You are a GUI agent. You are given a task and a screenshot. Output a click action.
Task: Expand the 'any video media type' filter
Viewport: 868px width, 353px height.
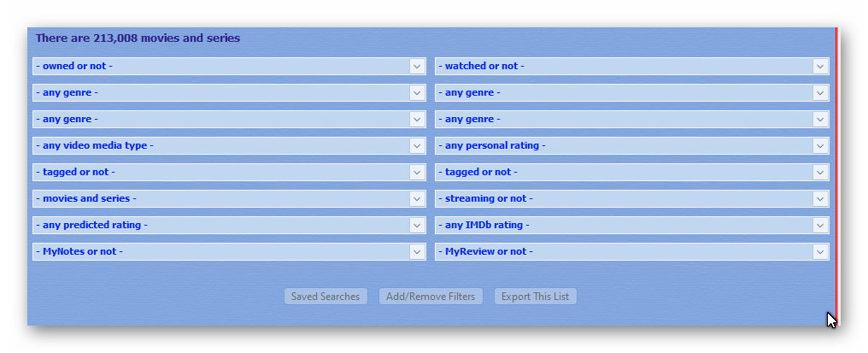coord(229,146)
